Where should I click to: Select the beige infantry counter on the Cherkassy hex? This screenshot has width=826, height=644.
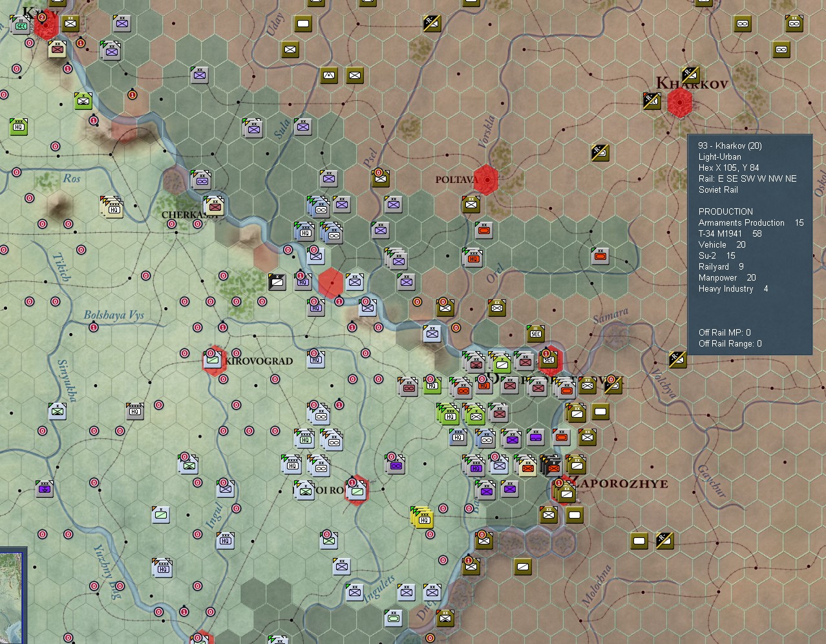coord(215,206)
